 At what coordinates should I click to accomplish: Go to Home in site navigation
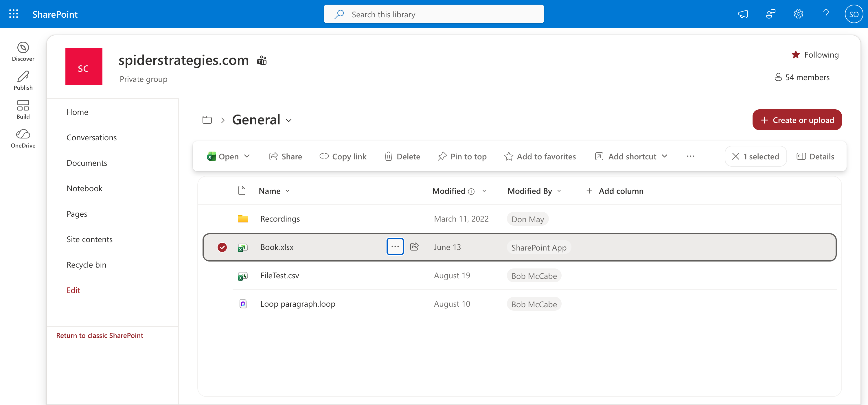pyautogui.click(x=77, y=112)
